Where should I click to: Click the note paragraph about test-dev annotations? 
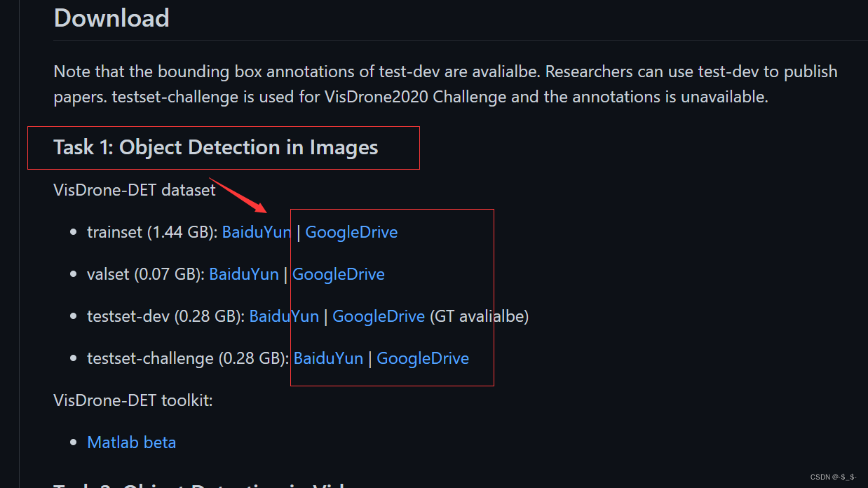[x=446, y=84]
